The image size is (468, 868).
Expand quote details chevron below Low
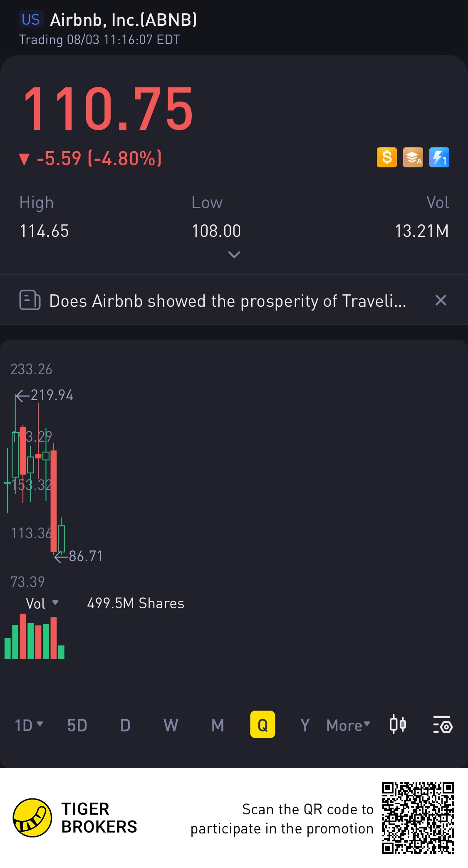234,254
